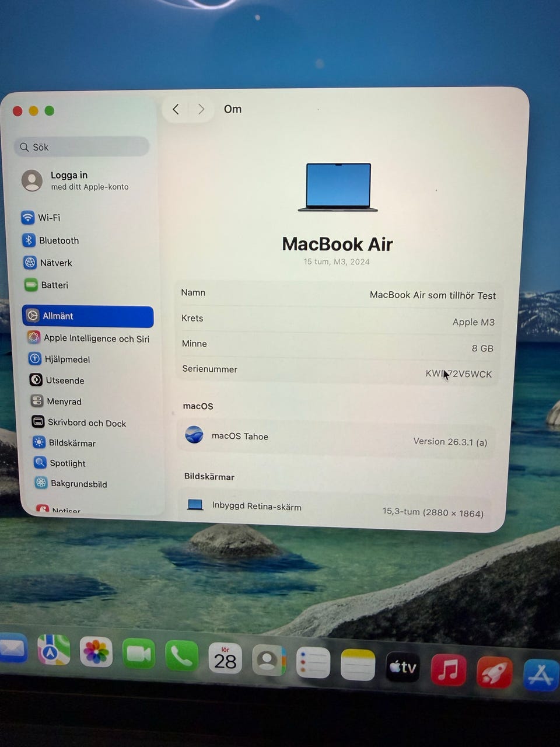Click the 'macOS Tahoe' label
The width and height of the screenshot is (560, 747).
pyautogui.click(x=240, y=436)
